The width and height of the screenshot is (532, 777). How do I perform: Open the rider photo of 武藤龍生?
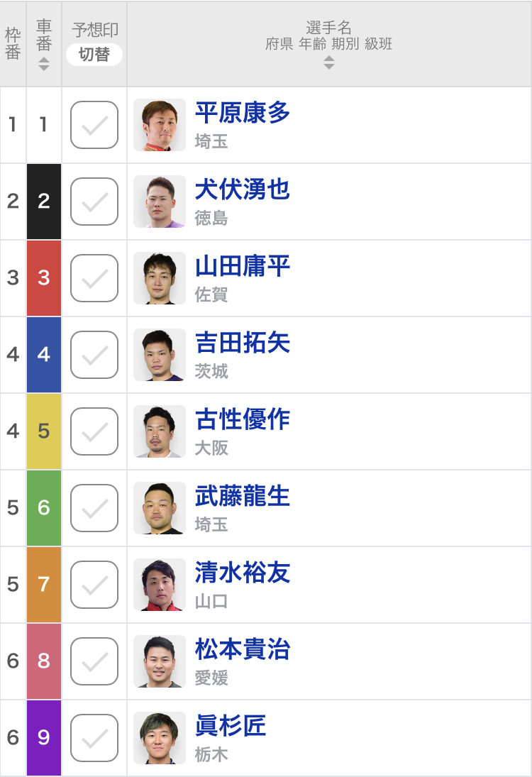160,508
